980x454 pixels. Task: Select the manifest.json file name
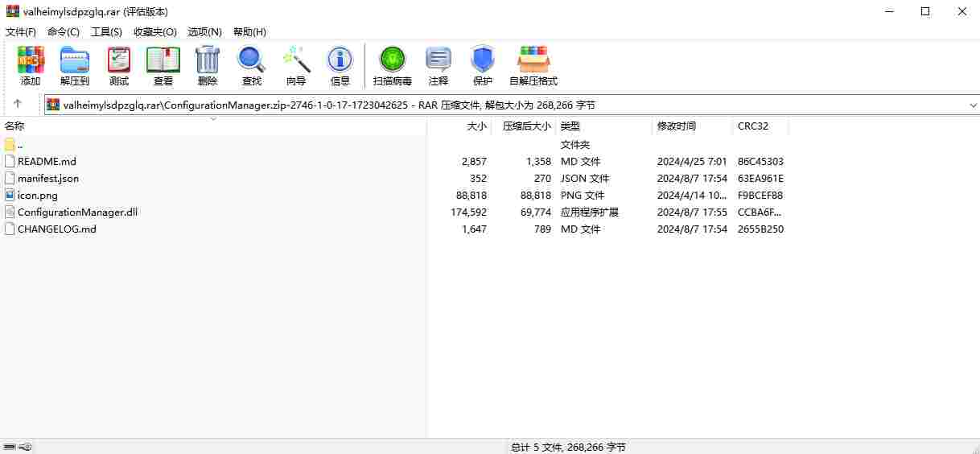click(x=48, y=178)
